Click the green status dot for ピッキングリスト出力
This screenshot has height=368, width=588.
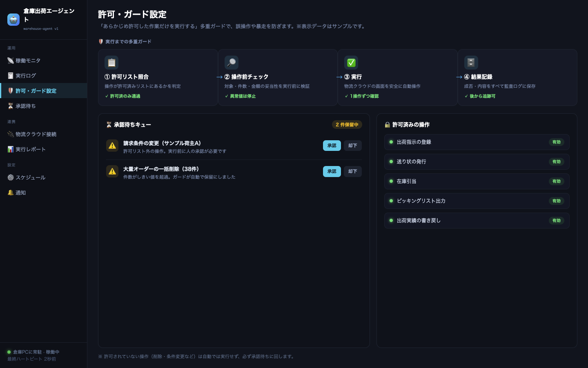click(391, 201)
